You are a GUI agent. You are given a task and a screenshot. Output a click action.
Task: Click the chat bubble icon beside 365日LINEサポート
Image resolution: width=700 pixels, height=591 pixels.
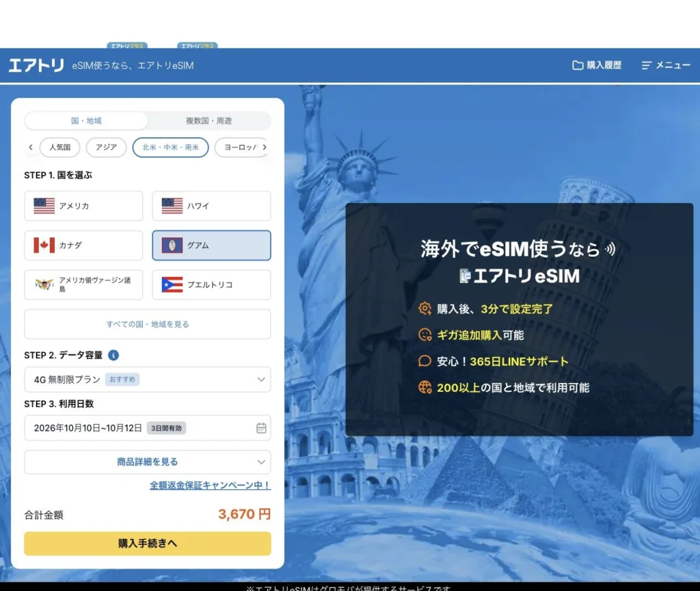[425, 361]
